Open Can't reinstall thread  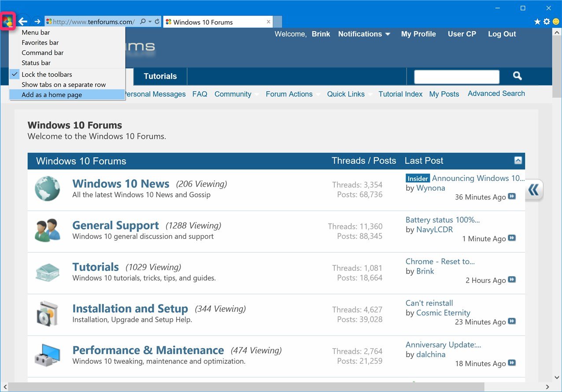tap(429, 303)
